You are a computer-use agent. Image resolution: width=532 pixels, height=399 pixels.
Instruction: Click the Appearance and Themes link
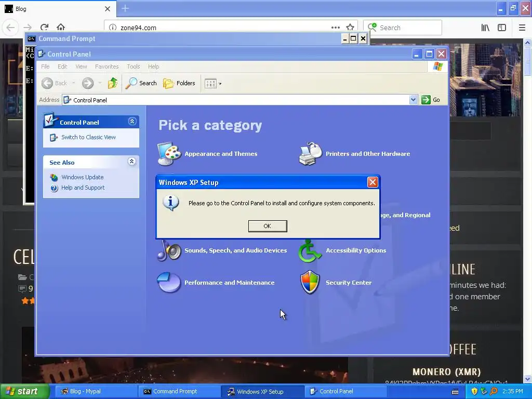[x=221, y=154]
